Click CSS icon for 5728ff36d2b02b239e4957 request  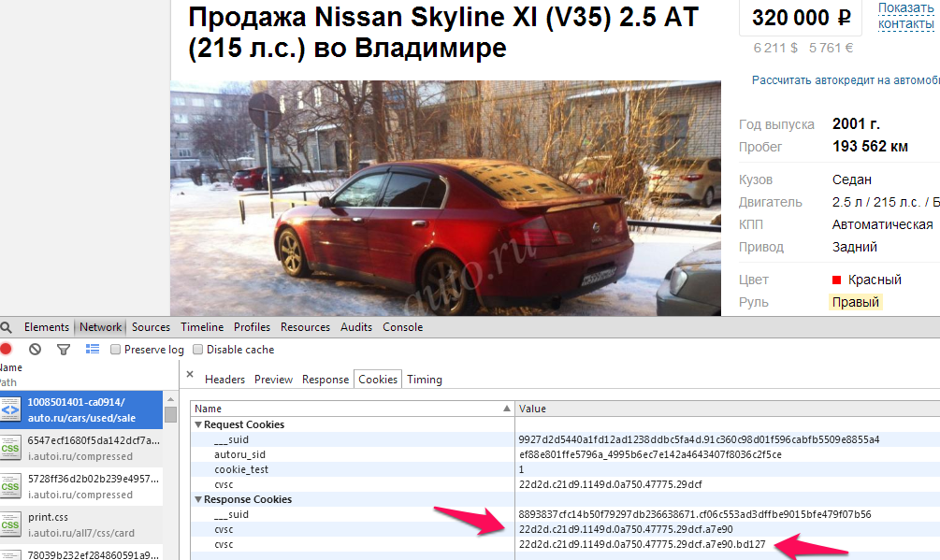(10, 486)
